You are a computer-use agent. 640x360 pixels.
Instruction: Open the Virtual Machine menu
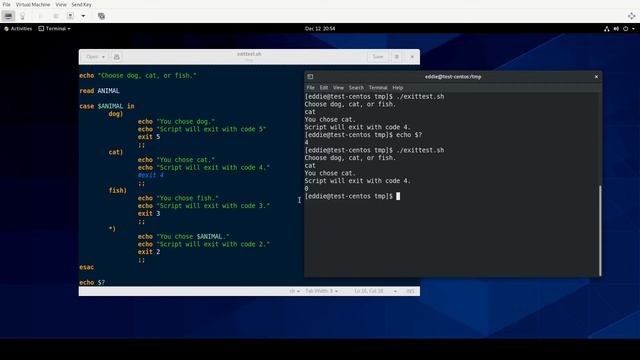tap(33, 4)
